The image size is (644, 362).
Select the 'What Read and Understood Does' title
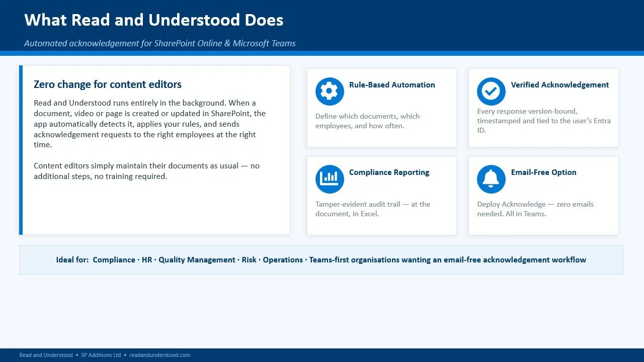154,20
